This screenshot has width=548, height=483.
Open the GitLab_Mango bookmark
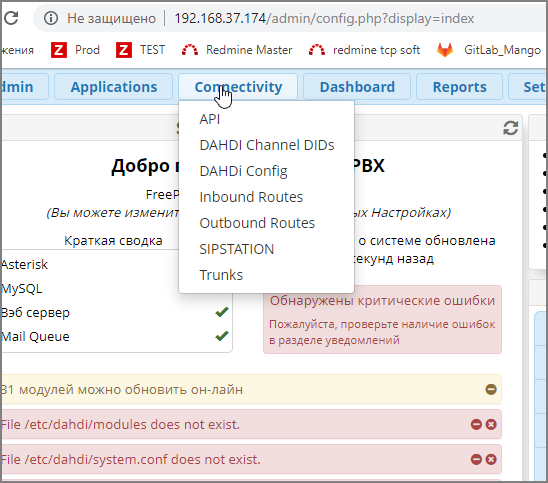click(x=489, y=50)
